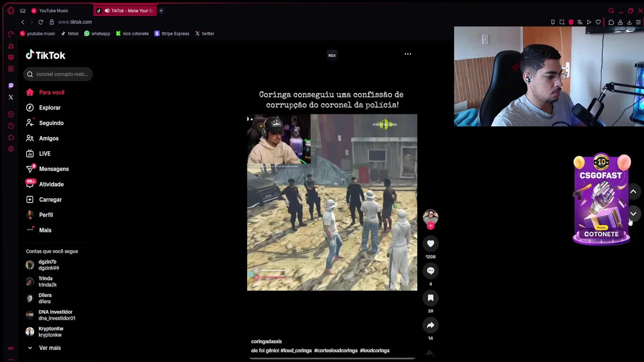The height and width of the screenshot is (362, 644).
Task: Open the ad blocker shield icon
Action: click(x=571, y=22)
